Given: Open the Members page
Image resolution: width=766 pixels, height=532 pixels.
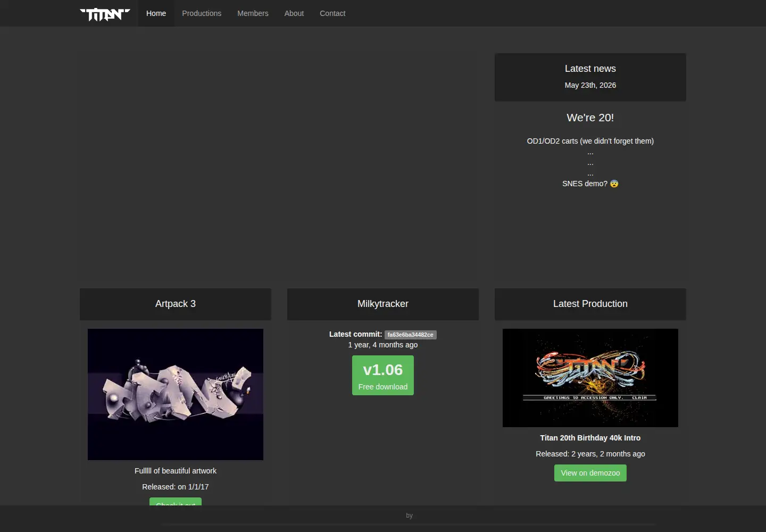Looking at the screenshot, I should click(x=253, y=13).
